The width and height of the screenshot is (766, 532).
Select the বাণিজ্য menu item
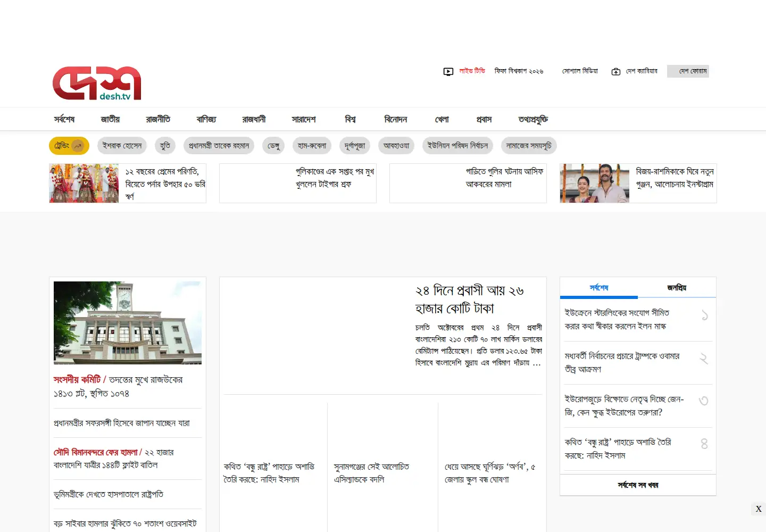206,119
